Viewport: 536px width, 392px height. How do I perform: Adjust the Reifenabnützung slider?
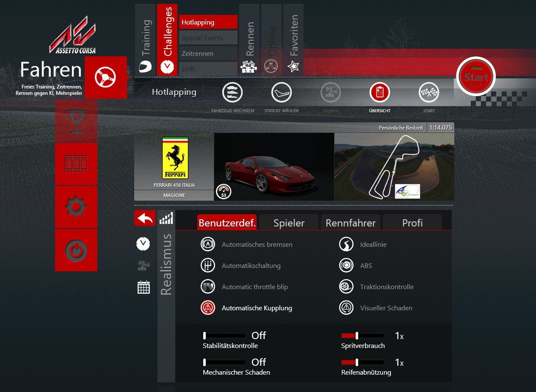click(x=363, y=362)
